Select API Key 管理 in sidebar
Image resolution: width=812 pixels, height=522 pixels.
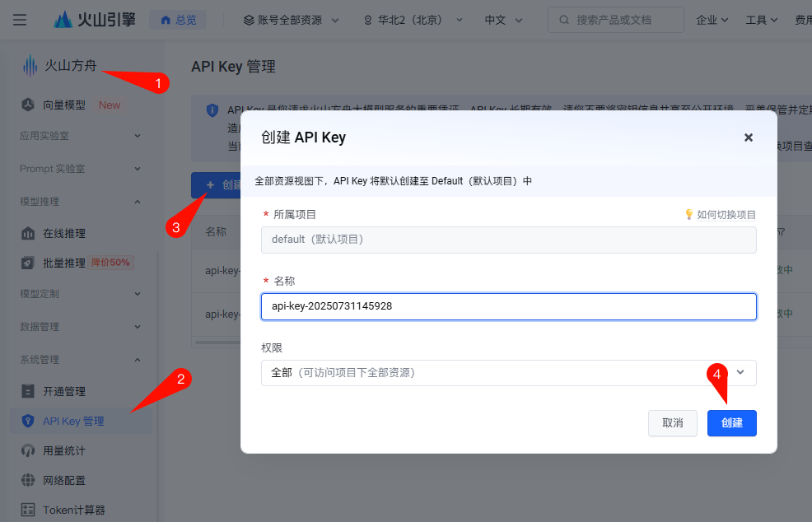click(82, 421)
